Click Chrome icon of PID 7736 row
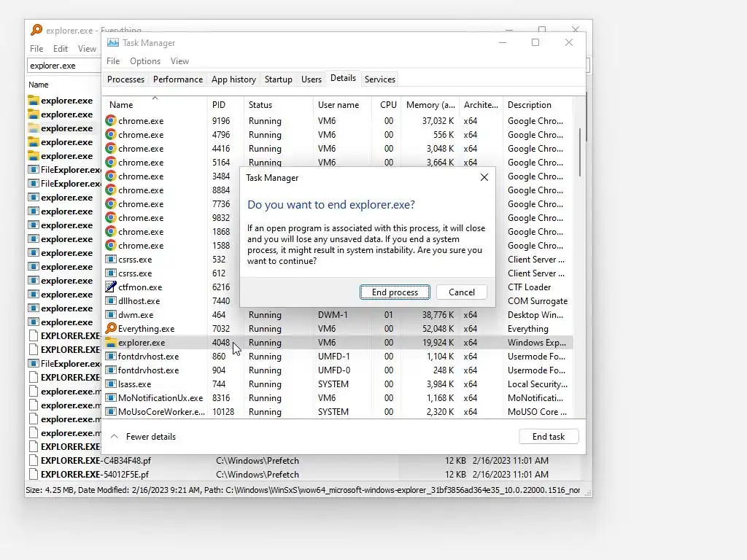 [x=111, y=204]
